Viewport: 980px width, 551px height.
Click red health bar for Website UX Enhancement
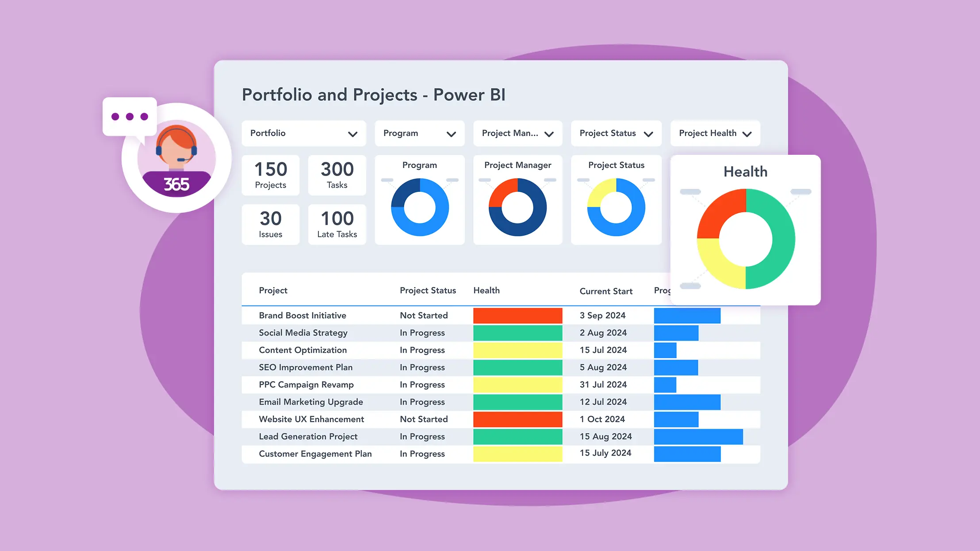517,419
